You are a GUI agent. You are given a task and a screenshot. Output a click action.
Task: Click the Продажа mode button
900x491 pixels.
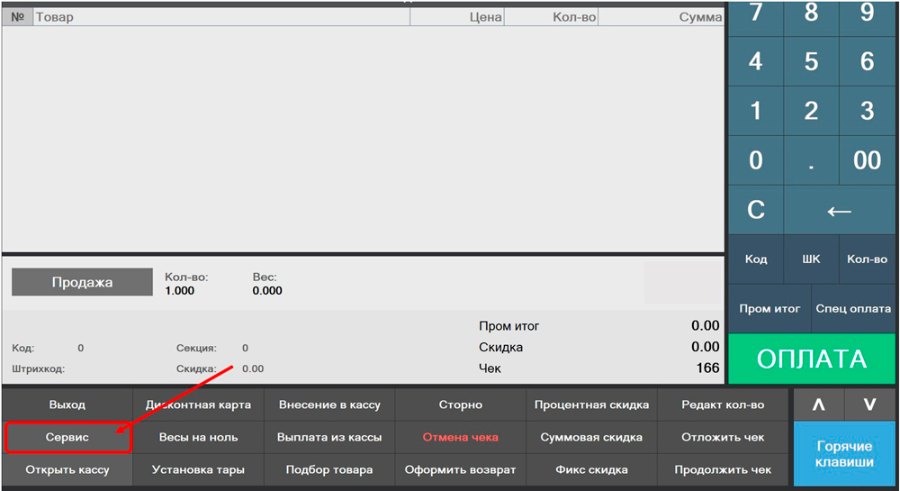pyautogui.click(x=82, y=282)
